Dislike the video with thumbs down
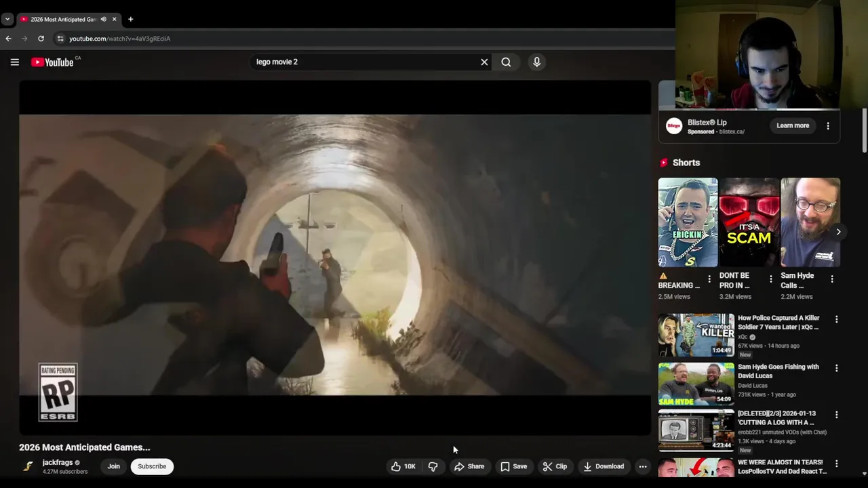Image resolution: width=868 pixels, height=488 pixels. (433, 466)
